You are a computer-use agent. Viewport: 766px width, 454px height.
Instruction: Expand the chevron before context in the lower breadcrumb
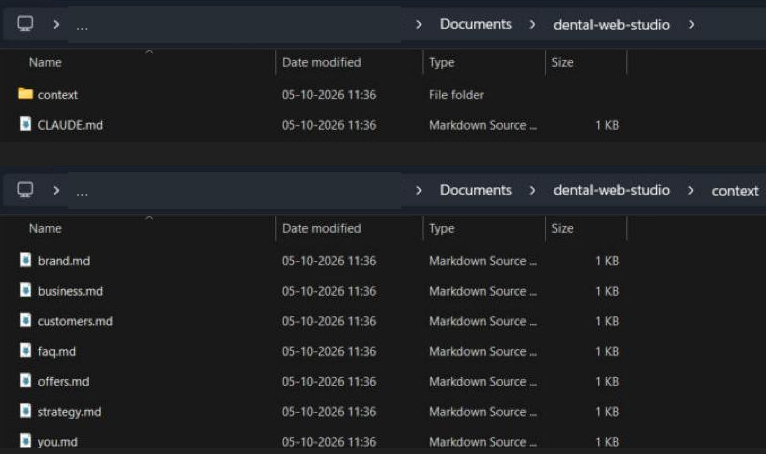coord(691,190)
